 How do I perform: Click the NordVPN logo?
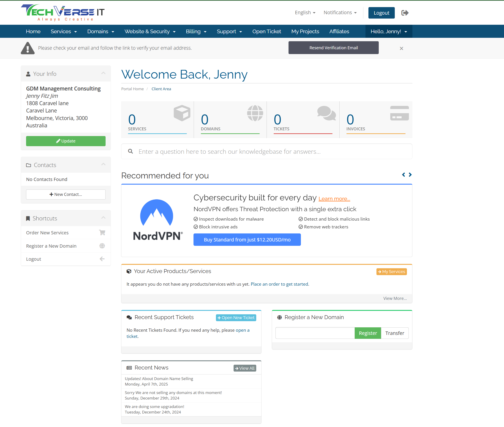tap(158, 220)
